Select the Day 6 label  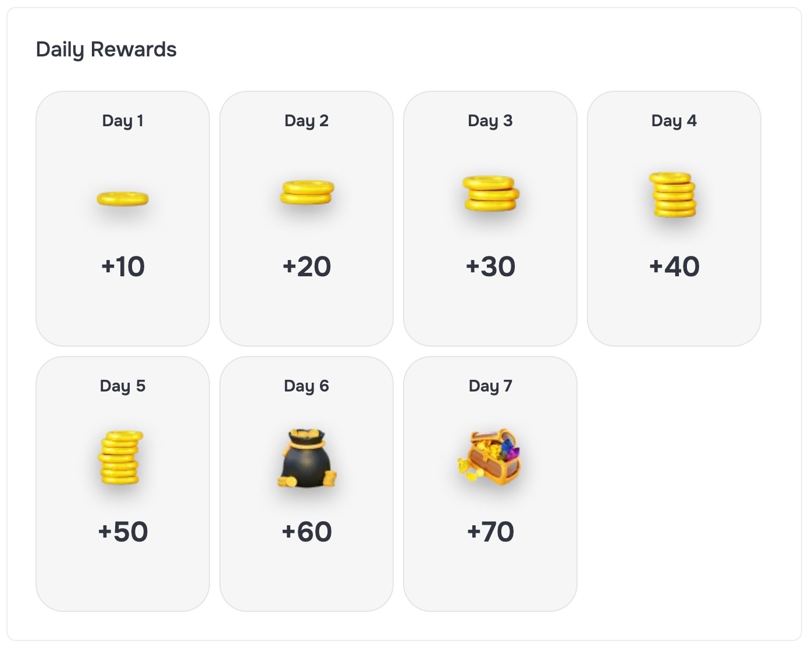point(307,385)
